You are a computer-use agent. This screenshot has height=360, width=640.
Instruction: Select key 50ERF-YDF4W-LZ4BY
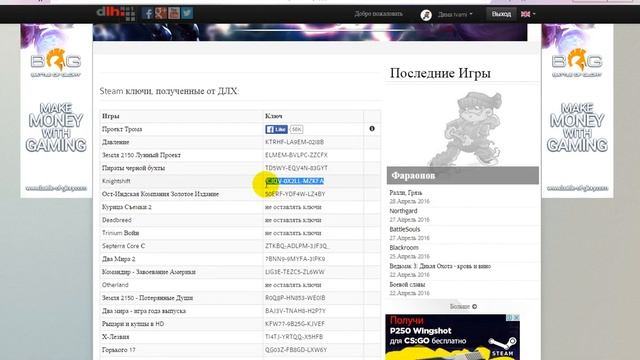coord(295,194)
